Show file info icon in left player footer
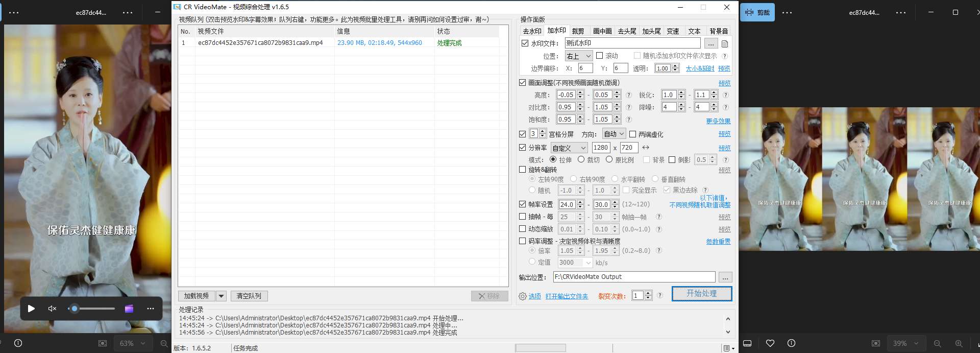 pos(18,343)
